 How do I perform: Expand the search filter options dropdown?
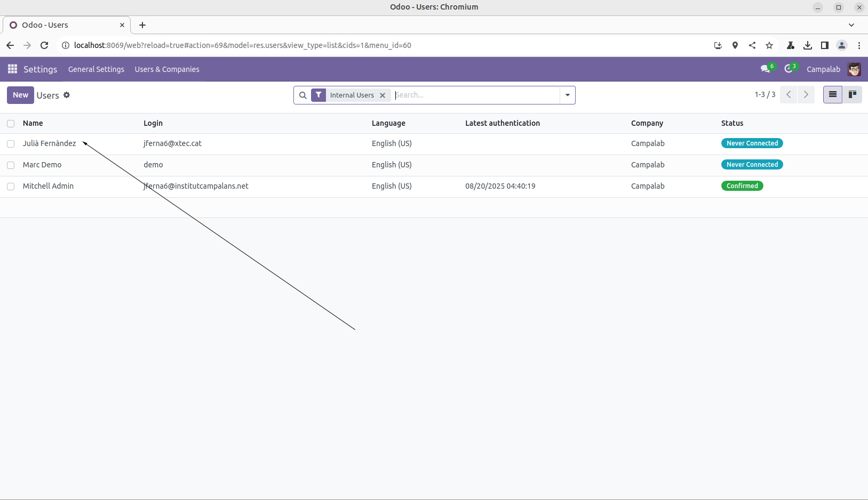pyautogui.click(x=567, y=95)
